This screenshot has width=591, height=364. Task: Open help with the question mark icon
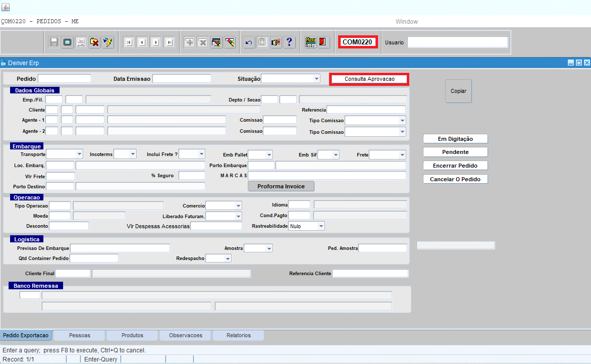(x=289, y=42)
